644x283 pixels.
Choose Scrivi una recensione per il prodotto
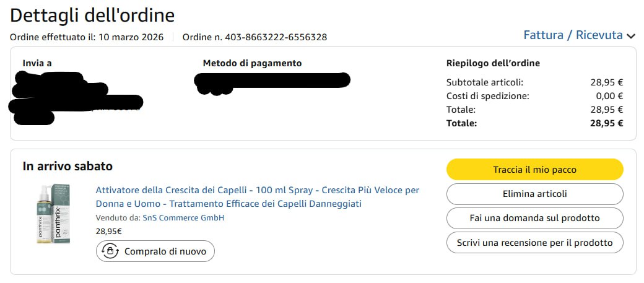[x=534, y=243]
